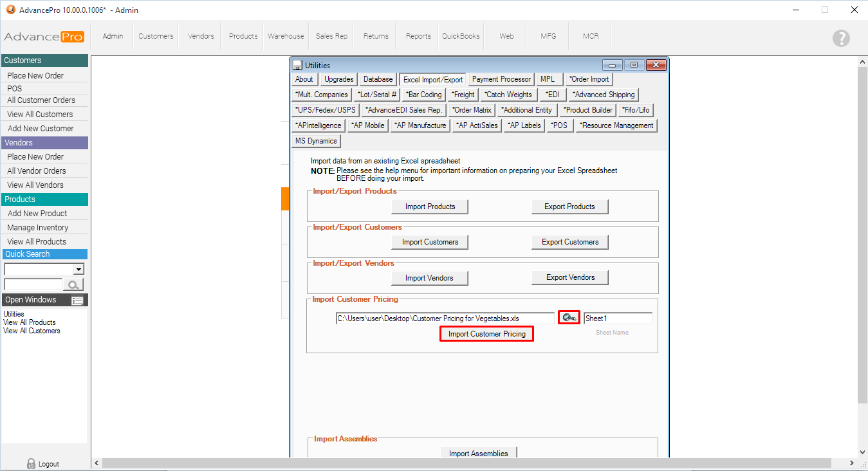Switch to the Database tab
868x471 pixels.
coord(378,79)
